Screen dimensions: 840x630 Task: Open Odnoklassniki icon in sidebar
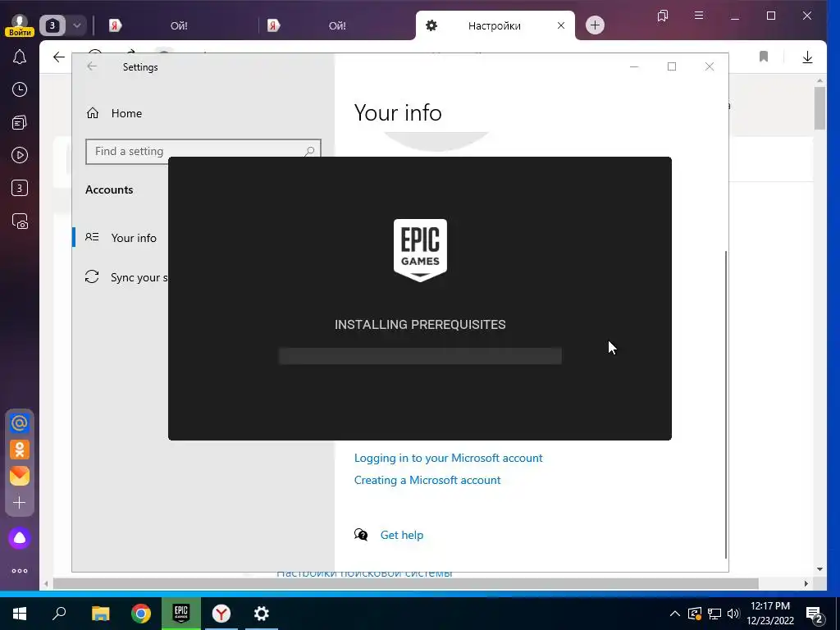click(x=20, y=450)
